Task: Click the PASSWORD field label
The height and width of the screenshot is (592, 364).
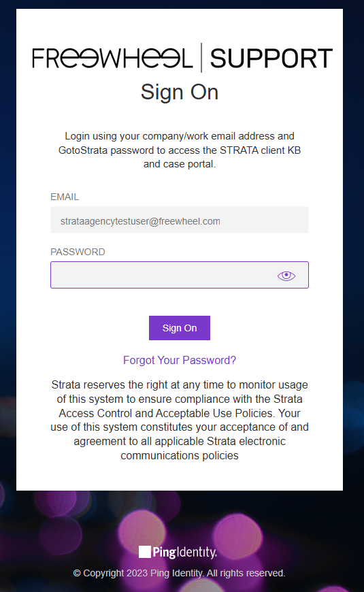Action: pos(78,252)
